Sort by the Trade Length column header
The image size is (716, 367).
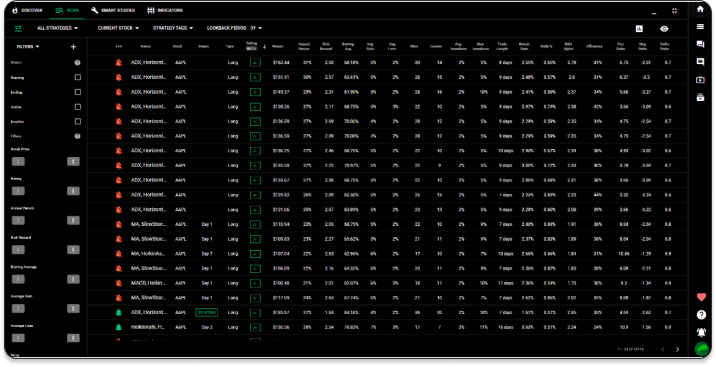click(x=502, y=47)
